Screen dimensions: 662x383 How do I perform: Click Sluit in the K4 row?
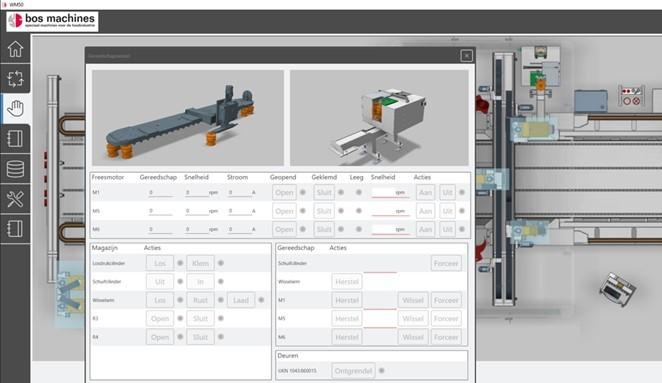201,337
